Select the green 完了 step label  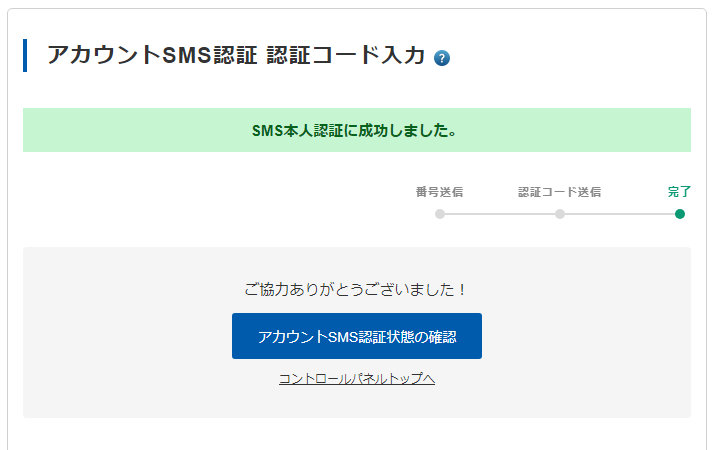[679, 192]
